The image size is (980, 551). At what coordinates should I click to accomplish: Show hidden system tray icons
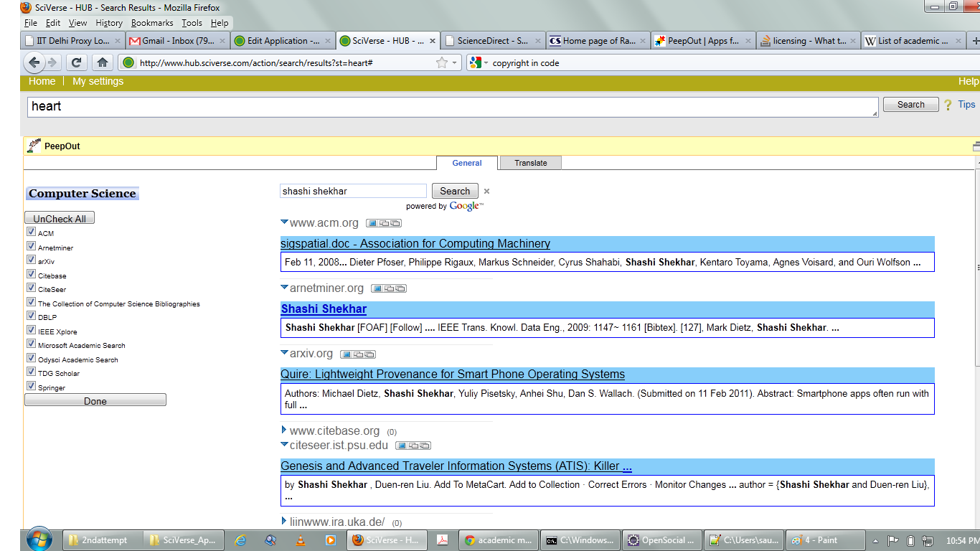pyautogui.click(x=875, y=540)
